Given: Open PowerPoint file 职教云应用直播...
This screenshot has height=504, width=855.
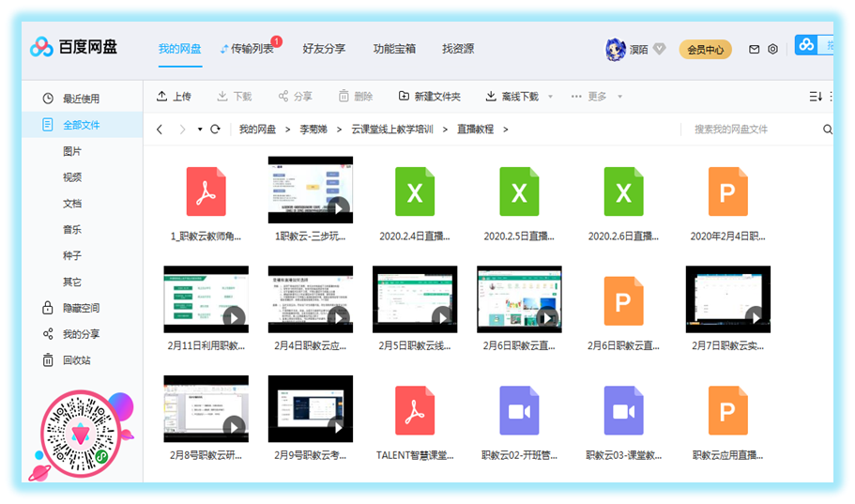Looking at the screenshot, I should tap(728, 410).
